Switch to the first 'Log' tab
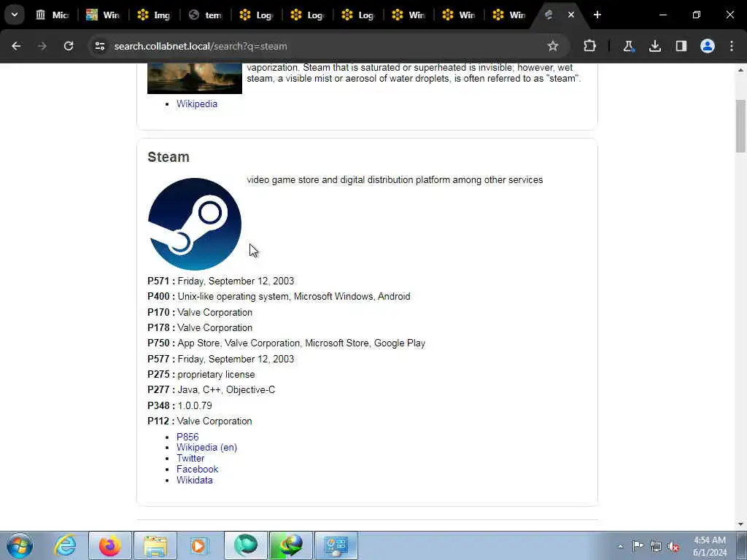This screenshot has width=747, height=560. point(256,15)
